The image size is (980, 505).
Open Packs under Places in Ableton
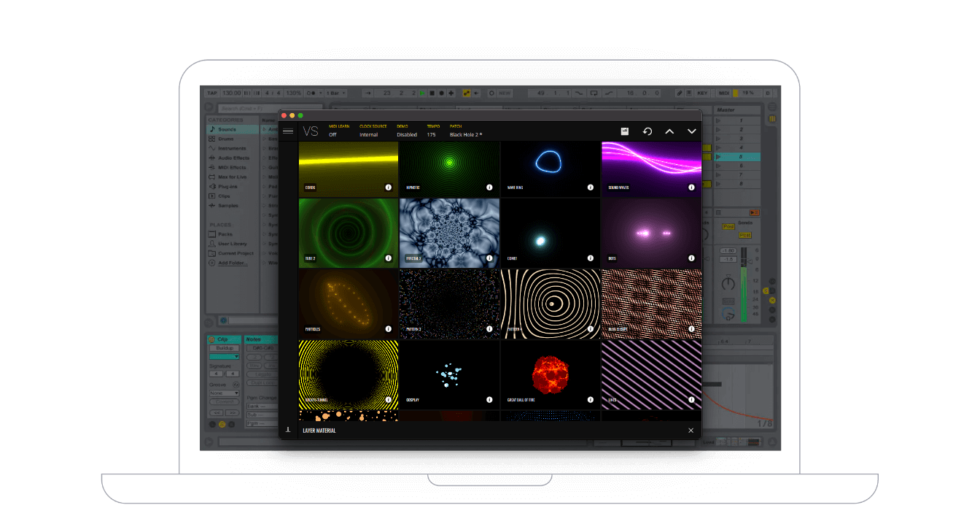point(232,234)
